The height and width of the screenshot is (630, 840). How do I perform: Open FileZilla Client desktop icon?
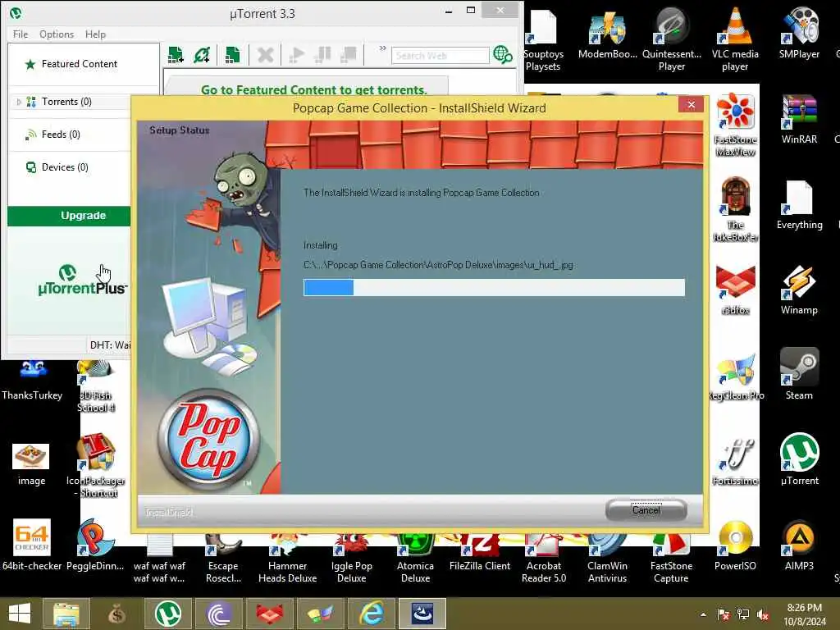[479, 552]
